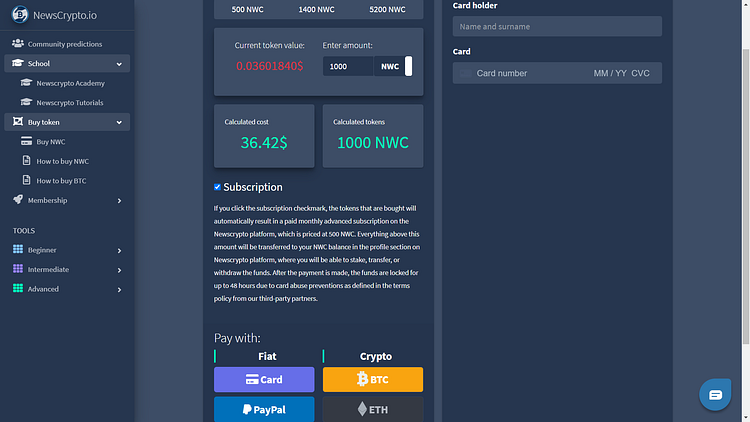Click the Crypto column heading
Image resolution: width=750 pixels, height=422 pixels.
tap(375, 356)
